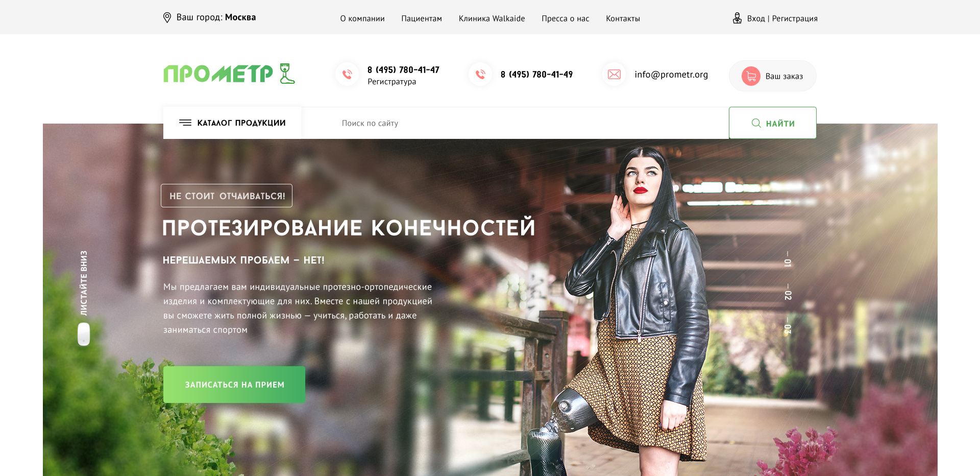Image resolution: width=980 pixels, height=476 pixels.
Task: Click the Поиск по сайту search field
Action: (x=515, y=123)
